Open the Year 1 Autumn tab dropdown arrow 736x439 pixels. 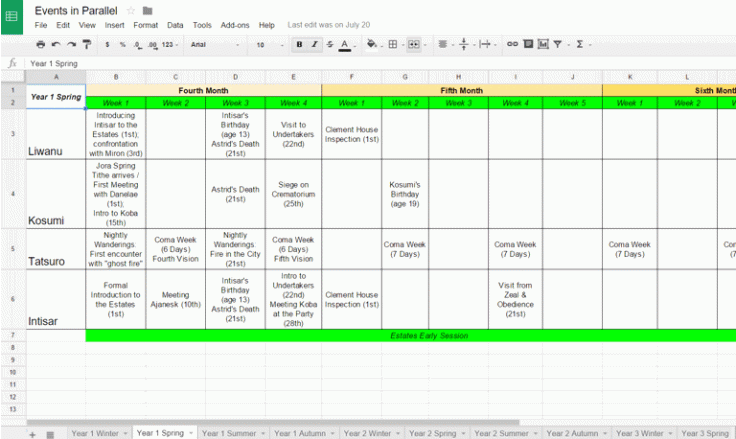tap(332, 433)
